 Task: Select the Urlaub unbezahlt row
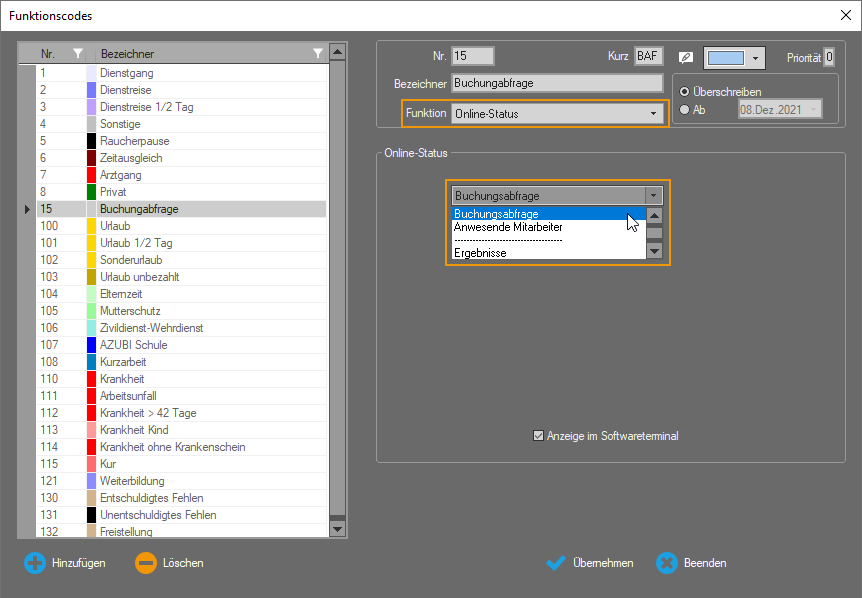tap(140, 277)
